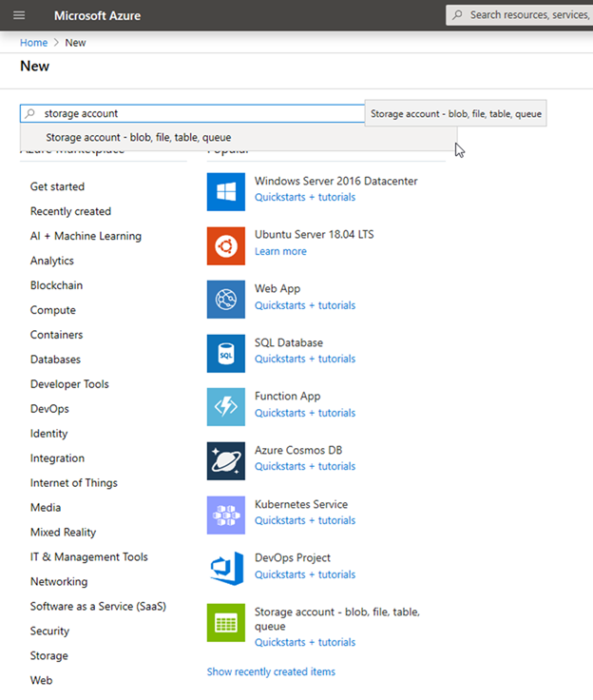The image size is (593, 700).
Task: Select the Storage account search suggestion
Action: 239,138
